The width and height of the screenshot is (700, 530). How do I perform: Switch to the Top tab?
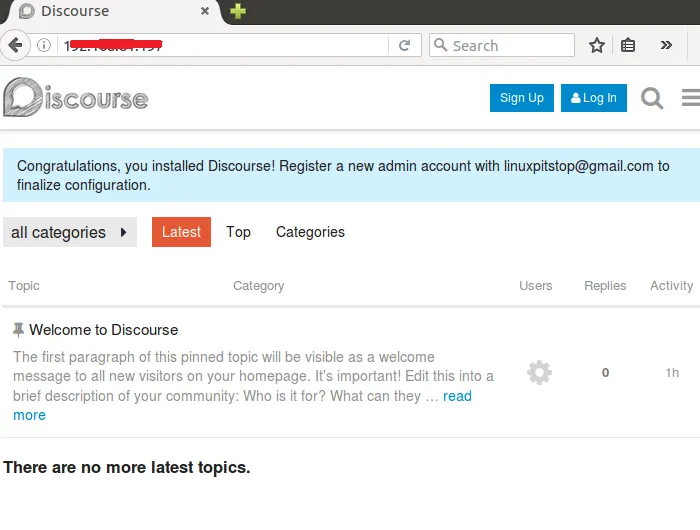pyautogui.click(x=238, y=232)
